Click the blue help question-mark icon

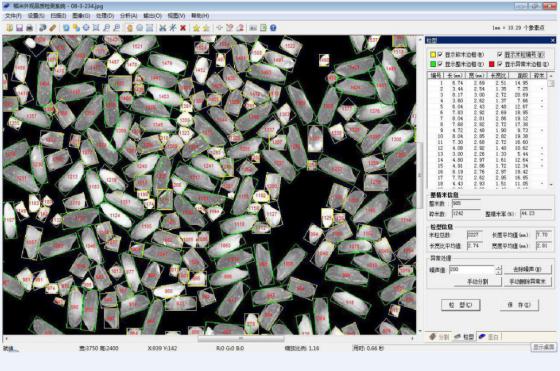pos(273,28)
